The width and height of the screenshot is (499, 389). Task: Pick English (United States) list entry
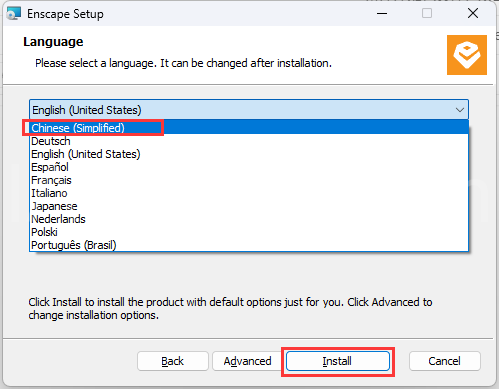pyautogui.click(x=249, y=154)
